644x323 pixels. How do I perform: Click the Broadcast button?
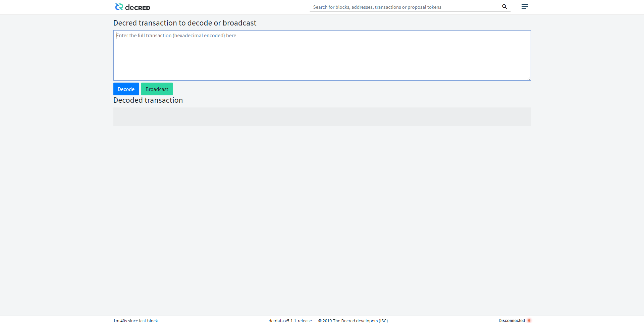pyautogui.click(x=157, y=89)
